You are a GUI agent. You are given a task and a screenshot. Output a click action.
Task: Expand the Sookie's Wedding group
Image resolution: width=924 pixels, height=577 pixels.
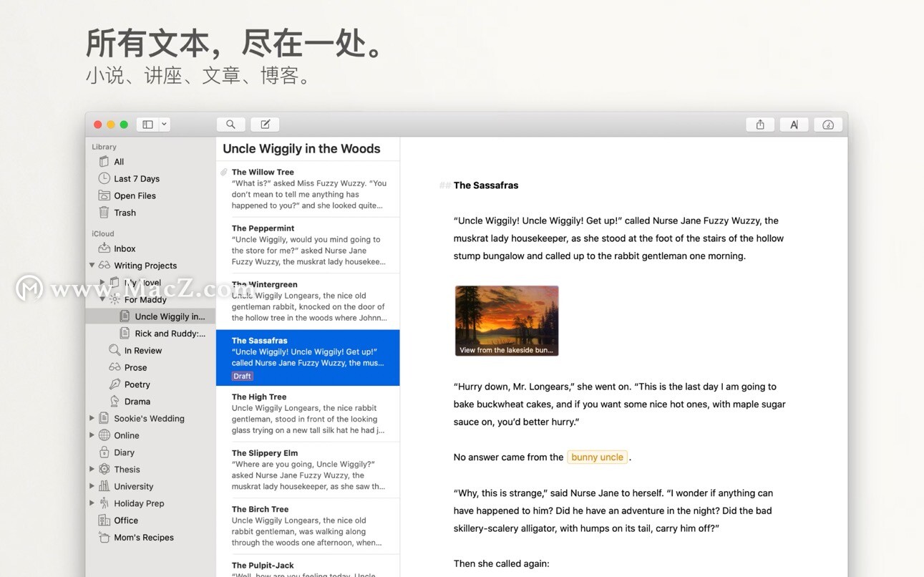[92, 418]
